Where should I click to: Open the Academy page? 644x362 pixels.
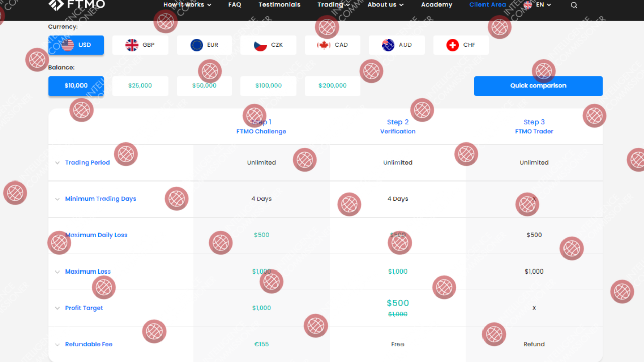(437, 5)
